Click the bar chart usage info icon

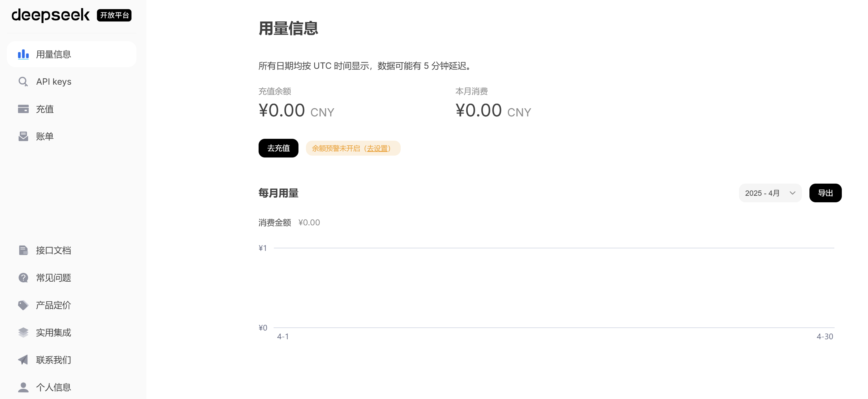click(23, 54)
